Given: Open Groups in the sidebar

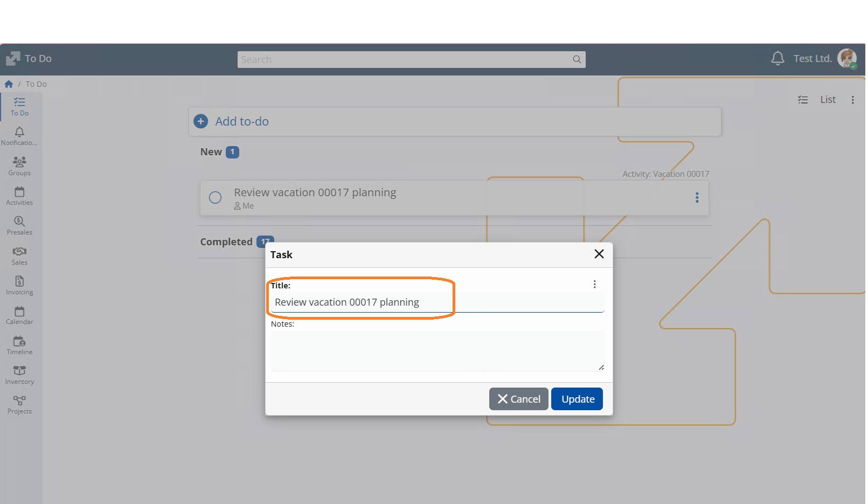Looking at the screenshot, I should [19, 166].
